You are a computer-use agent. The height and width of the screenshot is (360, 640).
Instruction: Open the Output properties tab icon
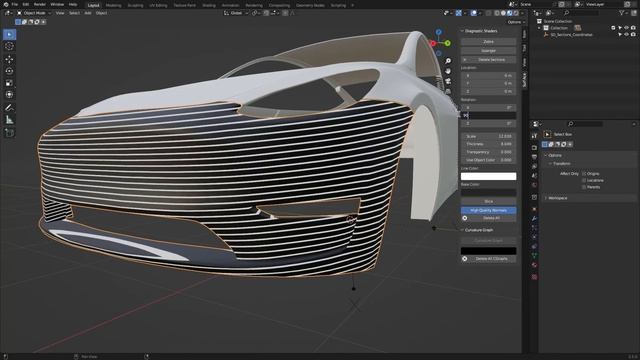[x=534, y=157]
